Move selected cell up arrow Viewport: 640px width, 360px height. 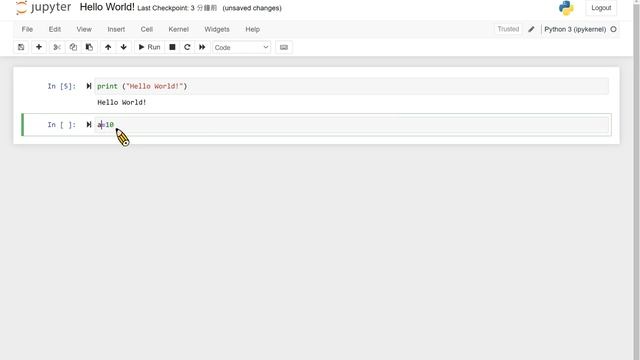click(x=108, y=47)
